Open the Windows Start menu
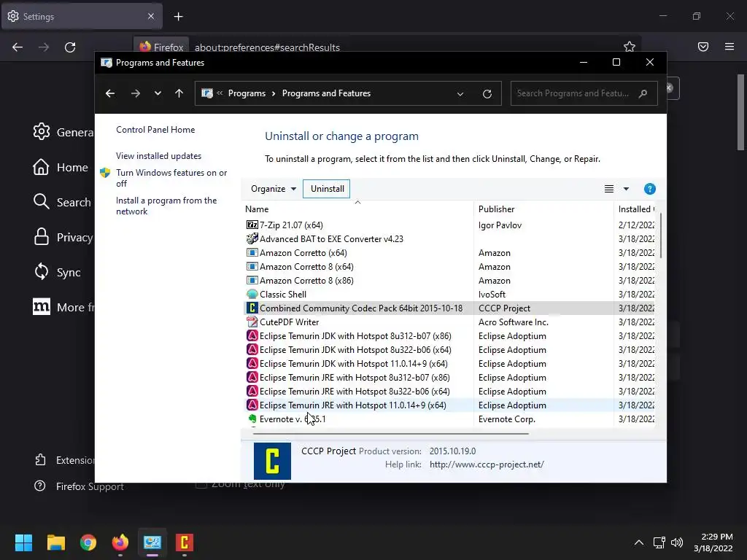The width and height of the screenshot is (747, 560). point(23,542)
